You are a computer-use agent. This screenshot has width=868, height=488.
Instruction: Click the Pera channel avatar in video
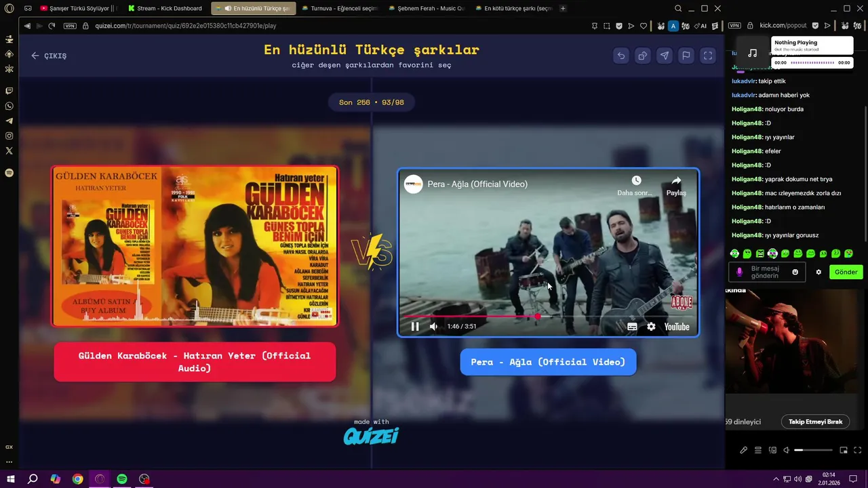414,184
